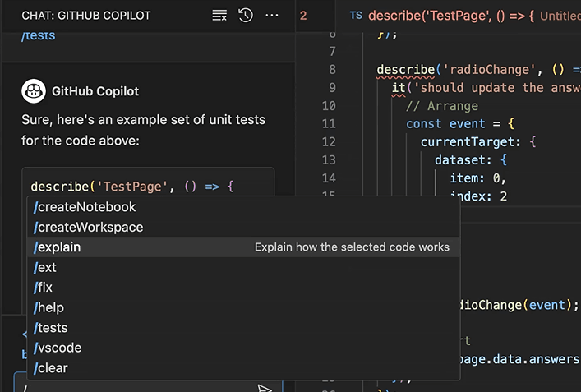This screenshot has width=581, height=392.
Task: Click the 'Explain how the selected code works' description
Action: click(352, 247)
